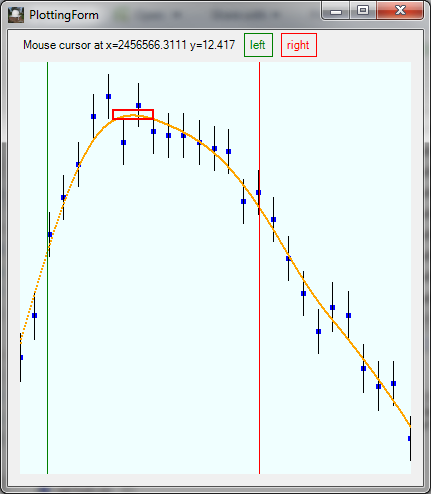Select the red vertical right boundary line
This screenshot has width=431, height=494.
(259, 268)
